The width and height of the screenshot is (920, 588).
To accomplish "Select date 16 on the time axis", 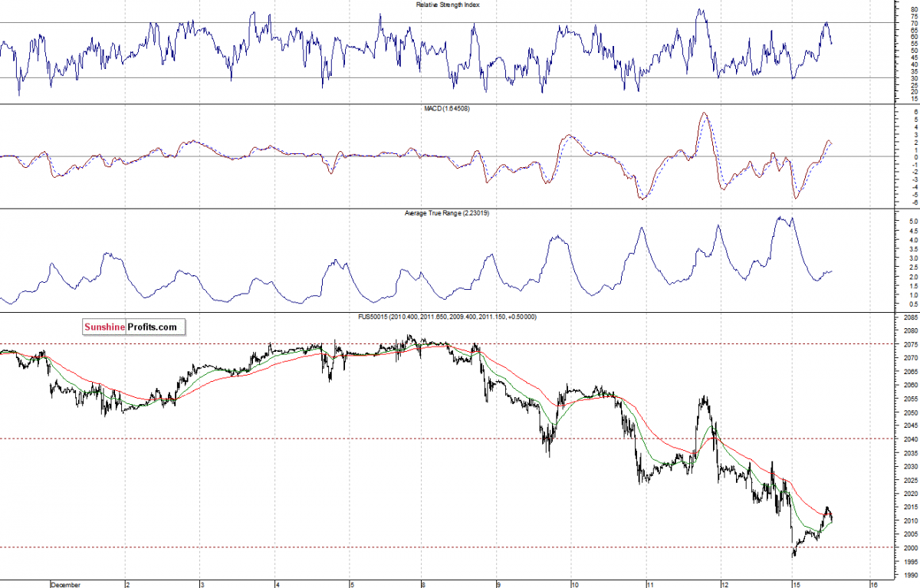I will tap(873, 584).
